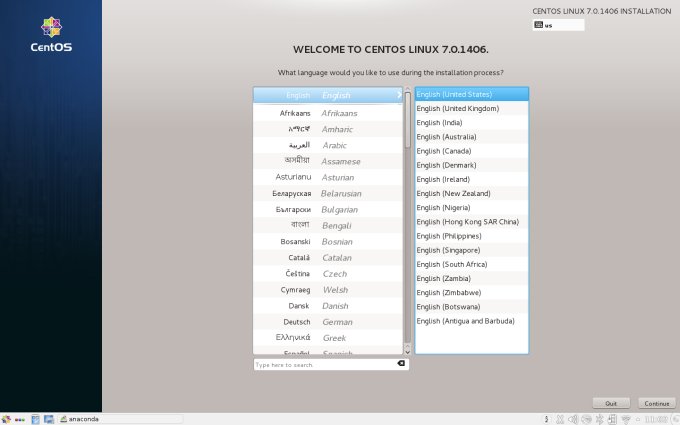The height and width of the screenshot is (425, 680).
Task: Click the Quit button
Action: point(611,403)
